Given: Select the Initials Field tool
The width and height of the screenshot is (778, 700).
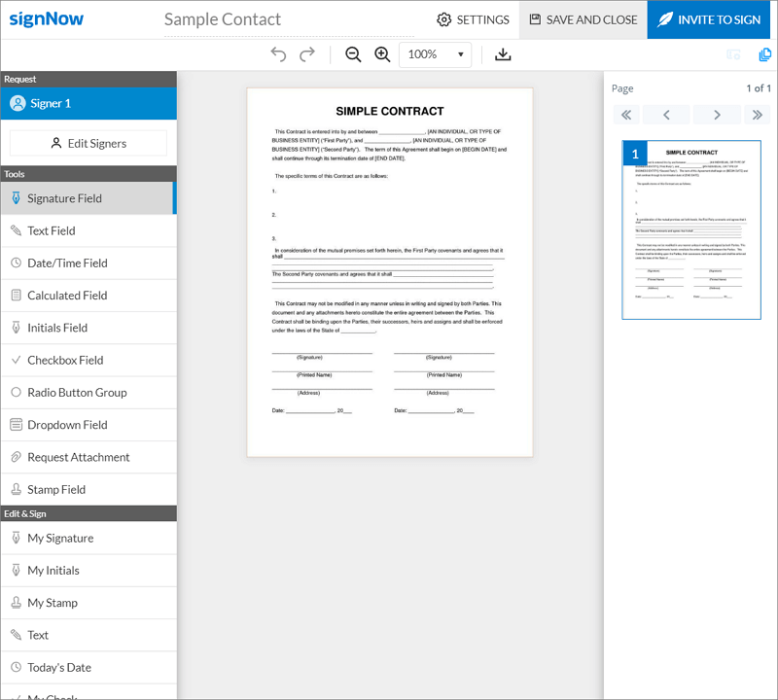Looking at the screenshot, I should (x=88, y=328).
